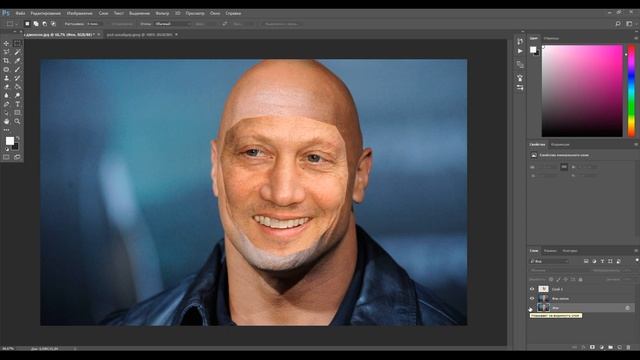Select the Magic Wand tool

pos(17,52)
